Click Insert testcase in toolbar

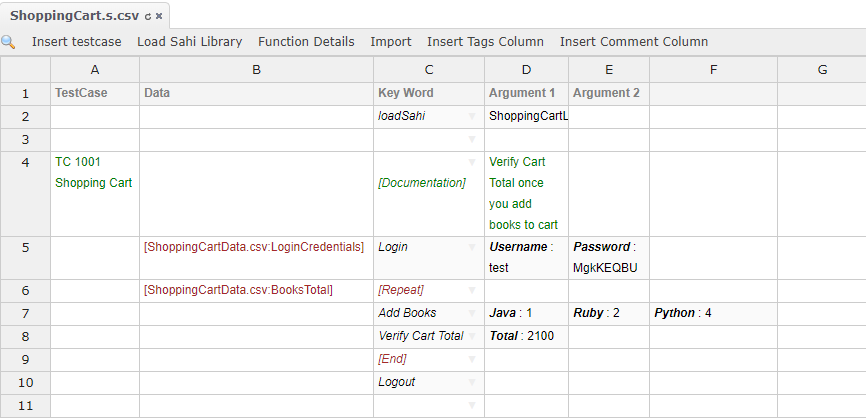click(x=76, y=42)
